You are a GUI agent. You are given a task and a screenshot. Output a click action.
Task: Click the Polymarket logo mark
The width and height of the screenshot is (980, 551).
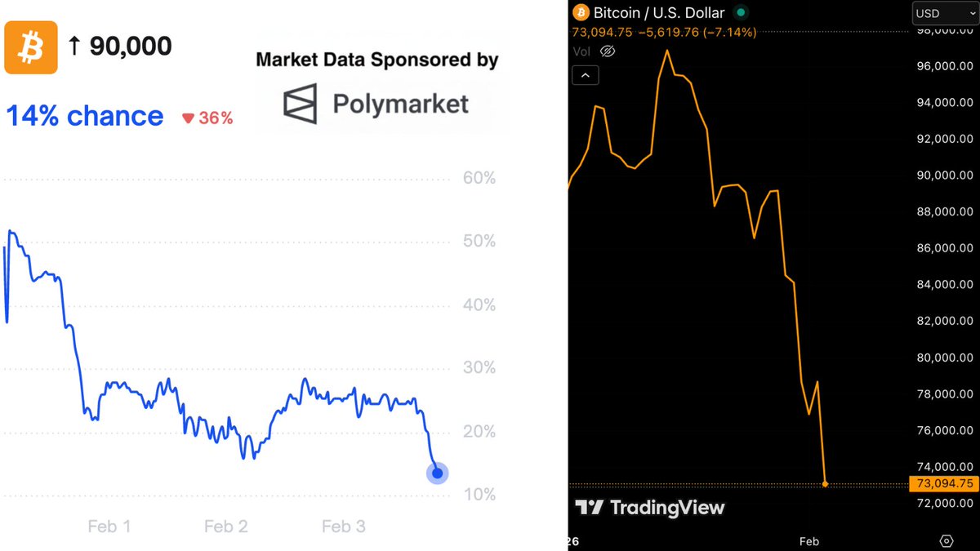pyautogui.click(x=300, y=104)
